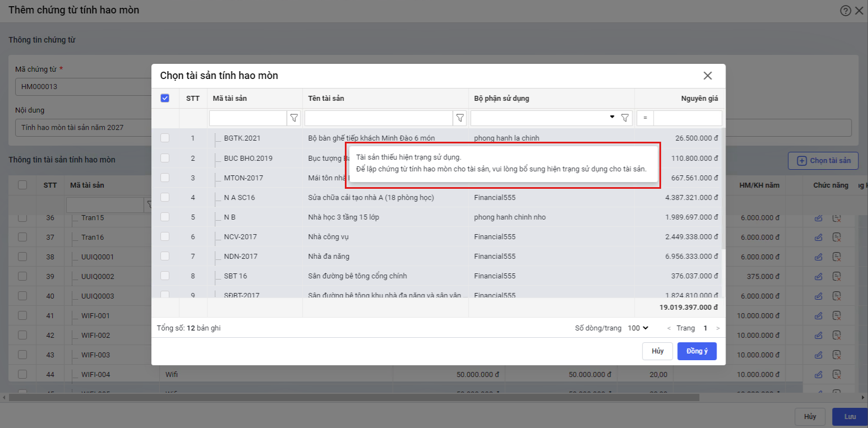Image resolution: width=868 pixels, height=428 pixels.
Task: Open Bộ phận sử dụng filter dropdown
Action: click(x=612, y=118)
